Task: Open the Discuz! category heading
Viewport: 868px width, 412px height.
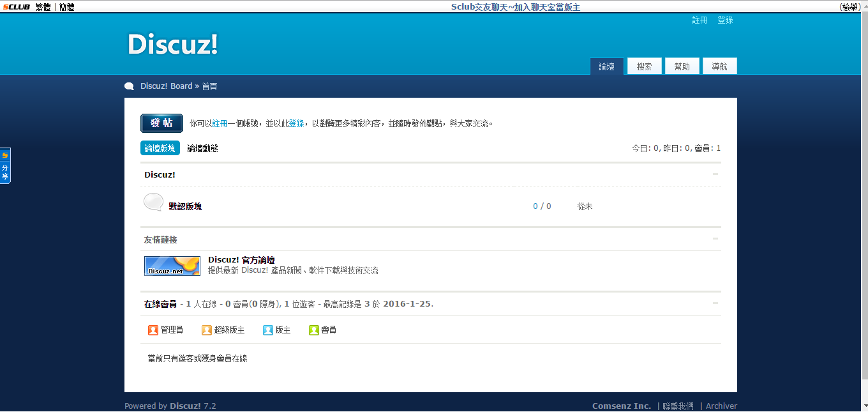Action: [160, 175]
